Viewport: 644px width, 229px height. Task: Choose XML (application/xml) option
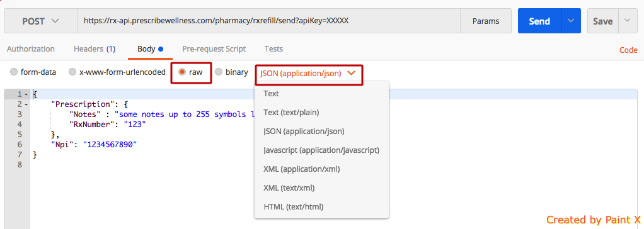pyautogui.click(x=301, y=169)
